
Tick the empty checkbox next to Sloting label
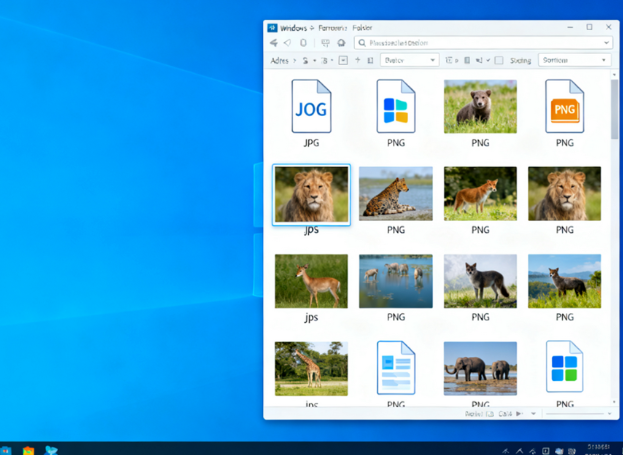click(x=499, y=60)
